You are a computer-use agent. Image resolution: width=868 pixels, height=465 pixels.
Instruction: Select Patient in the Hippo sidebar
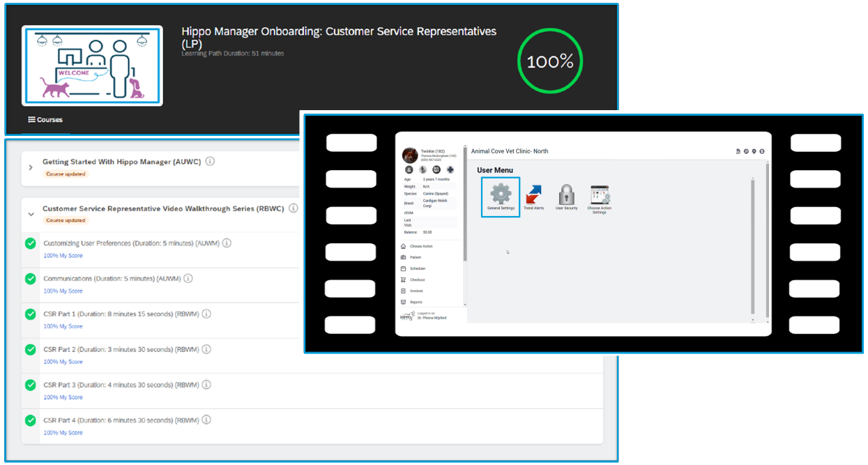point(411,257)
